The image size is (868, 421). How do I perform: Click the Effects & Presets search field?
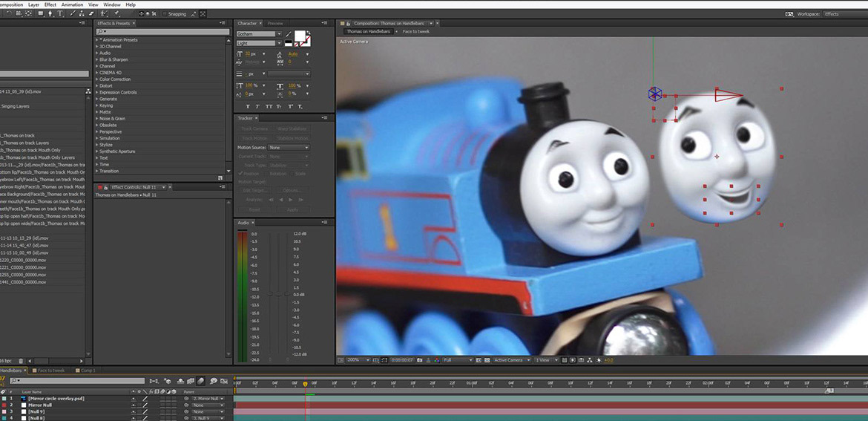click(162, 32)
